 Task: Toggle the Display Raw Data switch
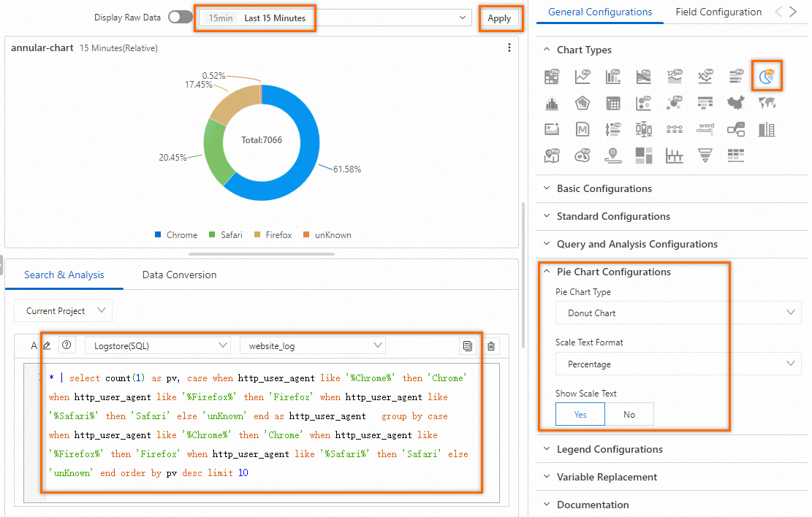click(180, 17)
